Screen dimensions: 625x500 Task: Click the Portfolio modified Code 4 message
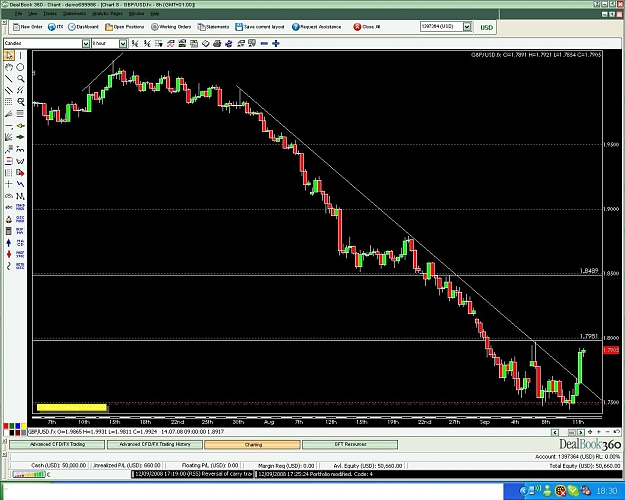click(315, 474)
